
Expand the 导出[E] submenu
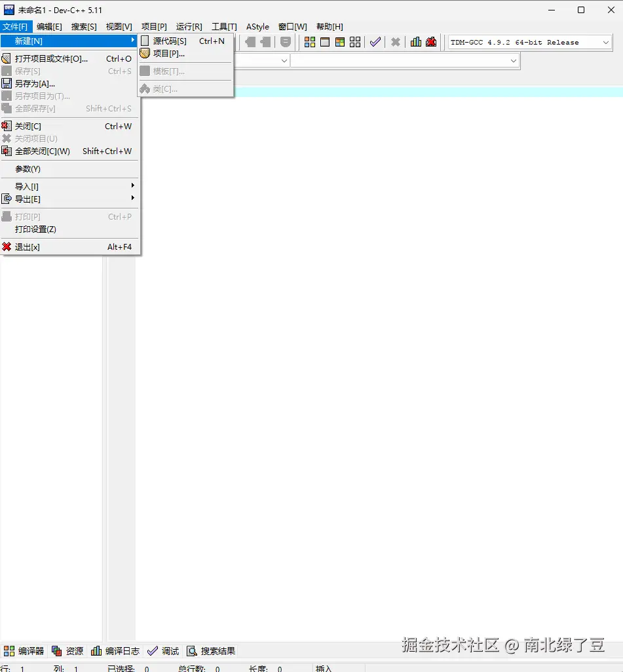point(69,199)
